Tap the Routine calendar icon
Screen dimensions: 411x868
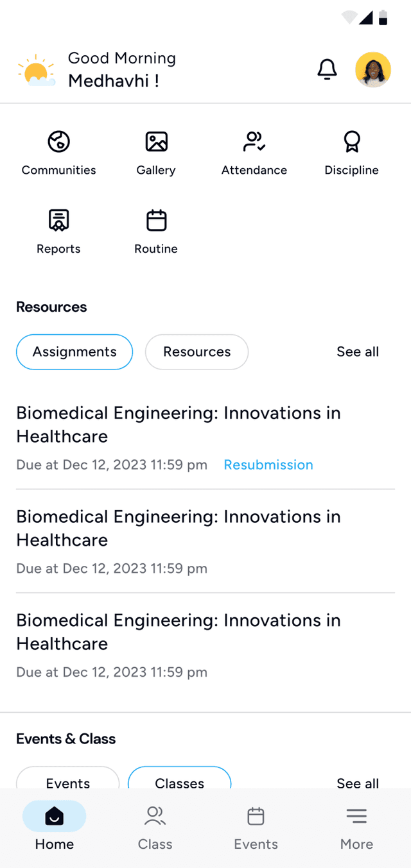(x=156, y=221)
